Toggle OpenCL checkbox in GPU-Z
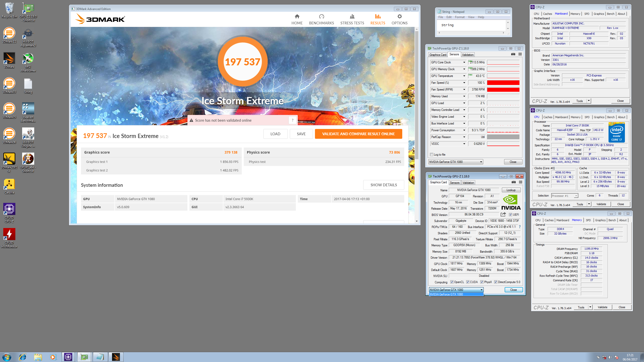This screenshot has width=644, height=362. [452, 282]
